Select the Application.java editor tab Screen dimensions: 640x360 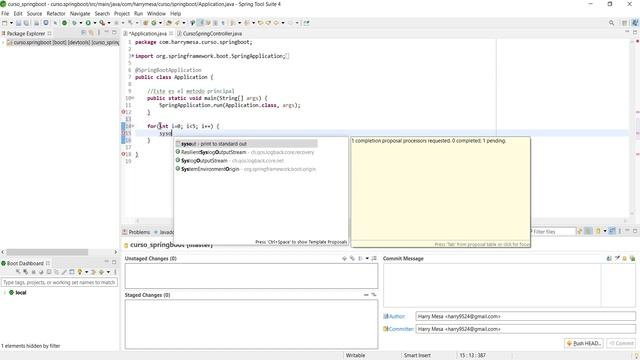(x=147, y=33)
